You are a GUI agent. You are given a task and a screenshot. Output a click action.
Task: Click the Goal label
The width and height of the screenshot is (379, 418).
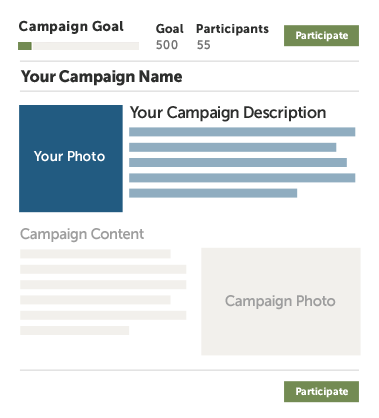(x=170, y=29)
